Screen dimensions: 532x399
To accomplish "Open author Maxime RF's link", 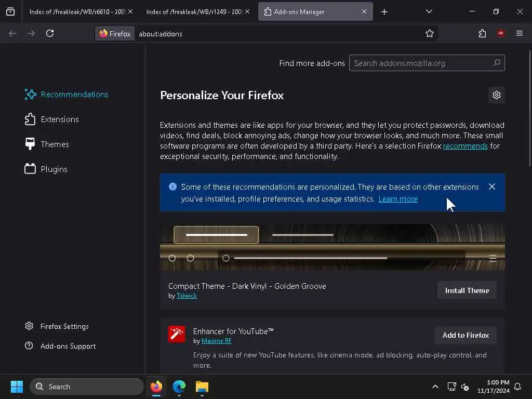I will [217, 341].
